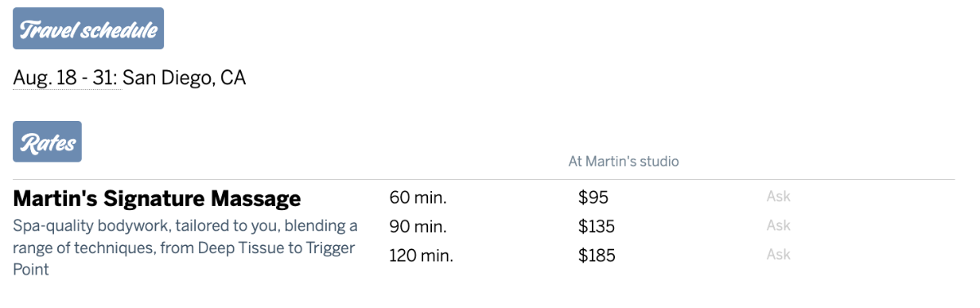Select the 120 min. duration
The width and height of the screenshot is (980, 308).
[x=421, y=256]
